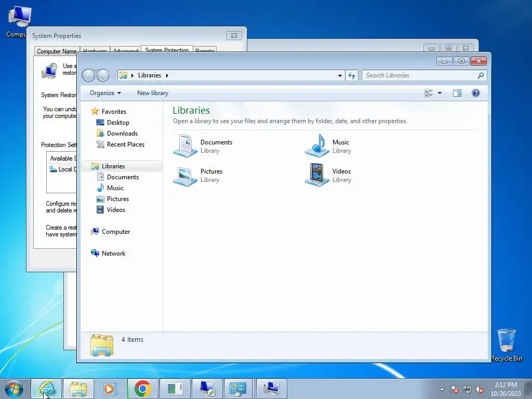Launch Internet Explorer from taskbar
The image size is (532, 399).
point(46,389)
